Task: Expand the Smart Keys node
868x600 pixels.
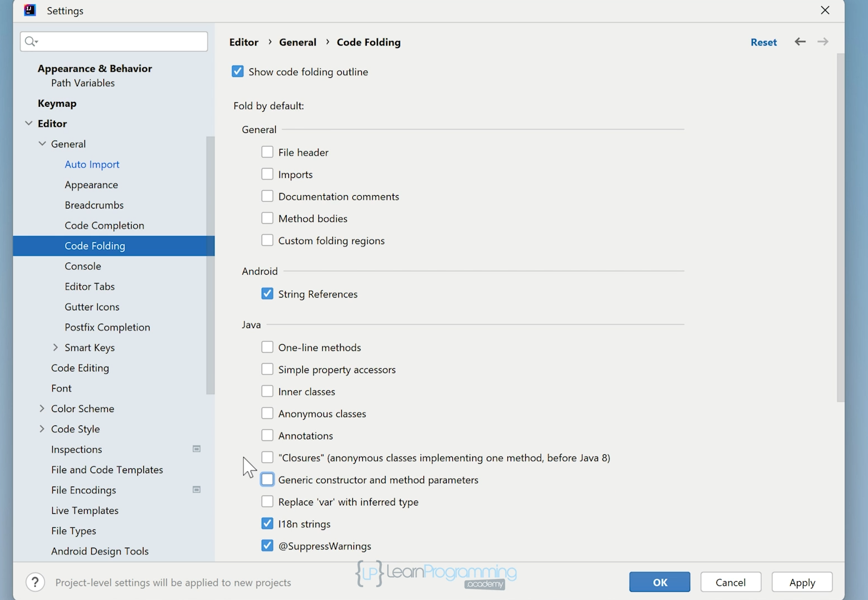Action: tap(56, 347)
